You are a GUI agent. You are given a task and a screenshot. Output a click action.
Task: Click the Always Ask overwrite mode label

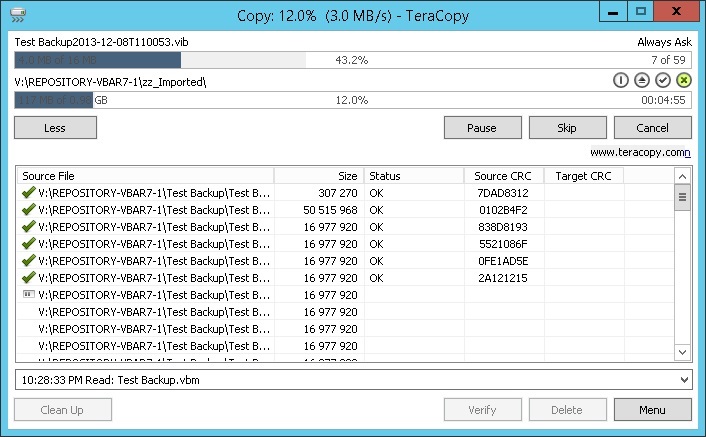point(664,42)
